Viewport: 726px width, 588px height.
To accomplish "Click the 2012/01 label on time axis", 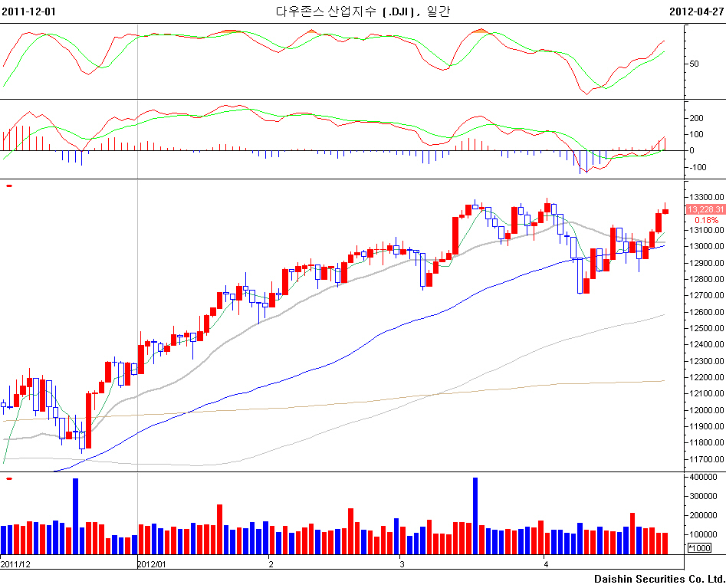I will coord(152,564).
